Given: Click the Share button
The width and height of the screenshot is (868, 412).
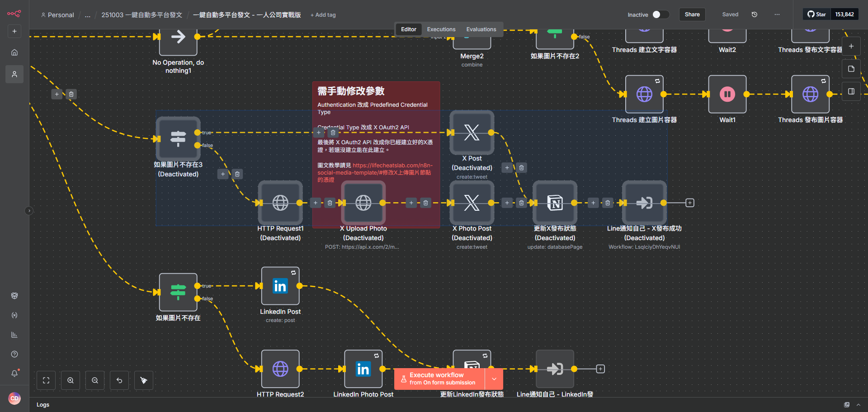Looking at the screenshot, I should click(692, 14).
